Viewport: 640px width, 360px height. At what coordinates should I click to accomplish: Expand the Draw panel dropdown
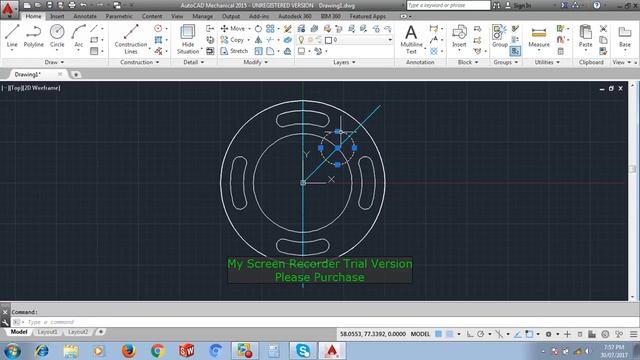(54, 62)
